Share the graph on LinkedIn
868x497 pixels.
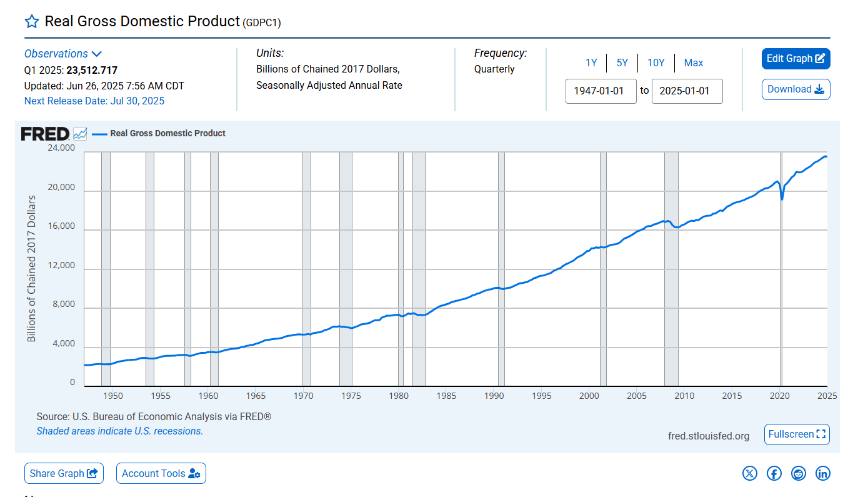(822, 473)
